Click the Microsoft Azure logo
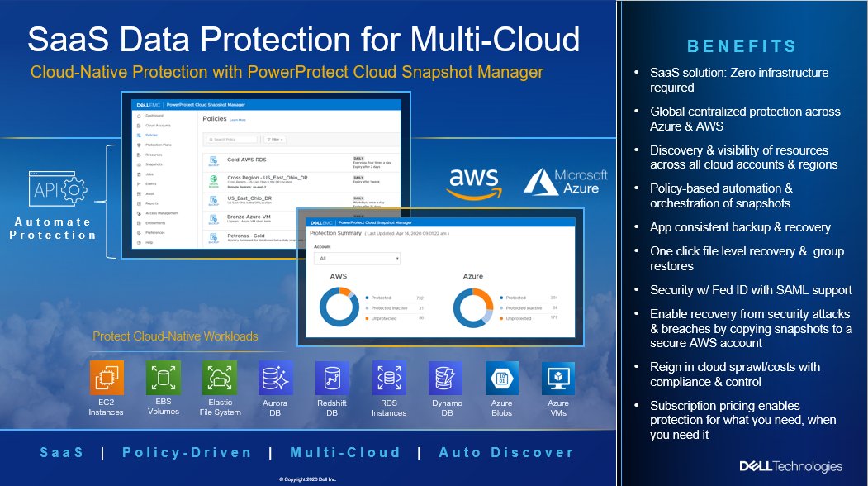 click(566, 182)
